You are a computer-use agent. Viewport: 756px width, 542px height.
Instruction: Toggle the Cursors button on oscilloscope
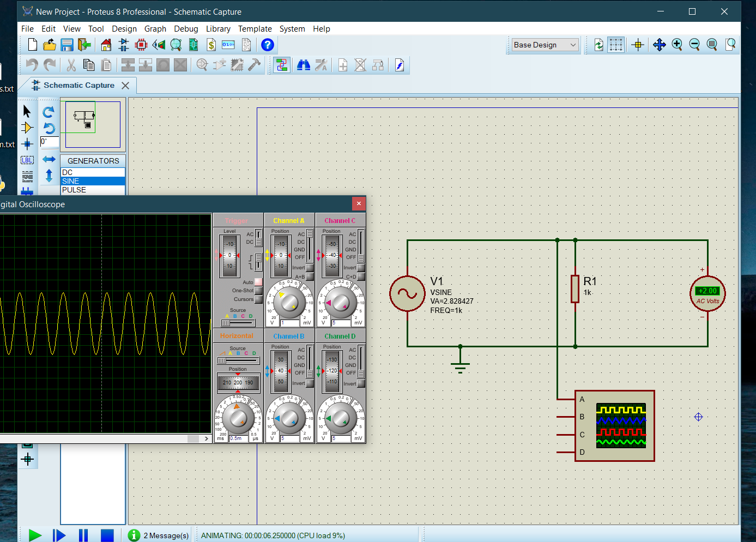258,299
